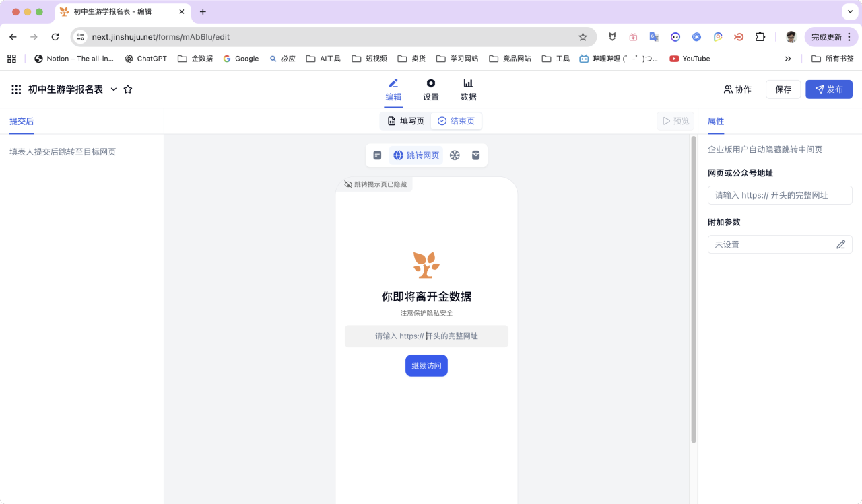This screenshot has width=862, height=504.
Task: Click the 网页或公众号地址 URL input field
Action: click(780, 195)
